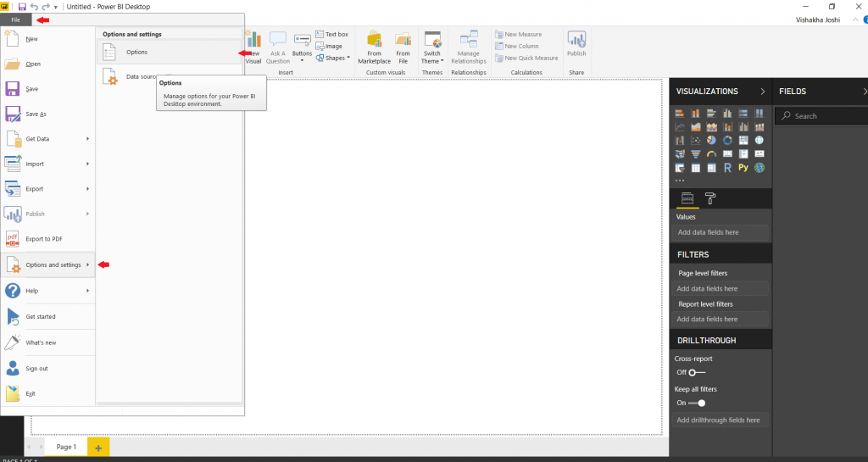Click the File tab
This screenshot has height=462, width=868.
coord(15,19)
